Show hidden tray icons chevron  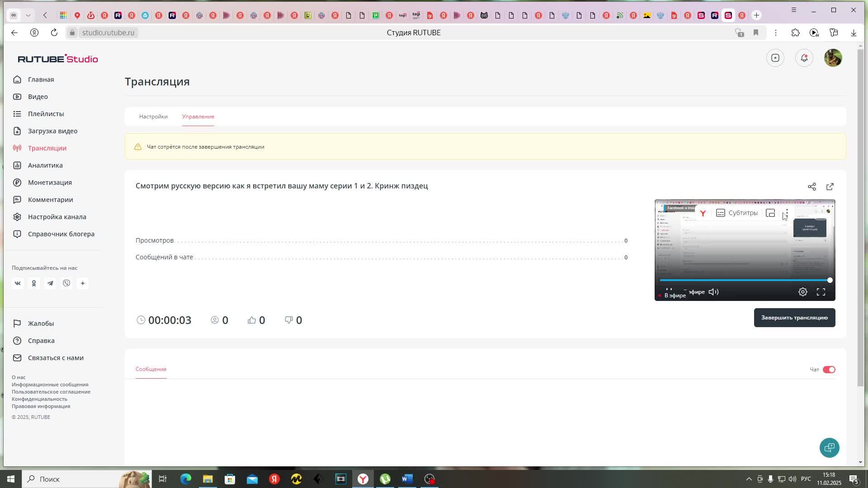(749, 479)
